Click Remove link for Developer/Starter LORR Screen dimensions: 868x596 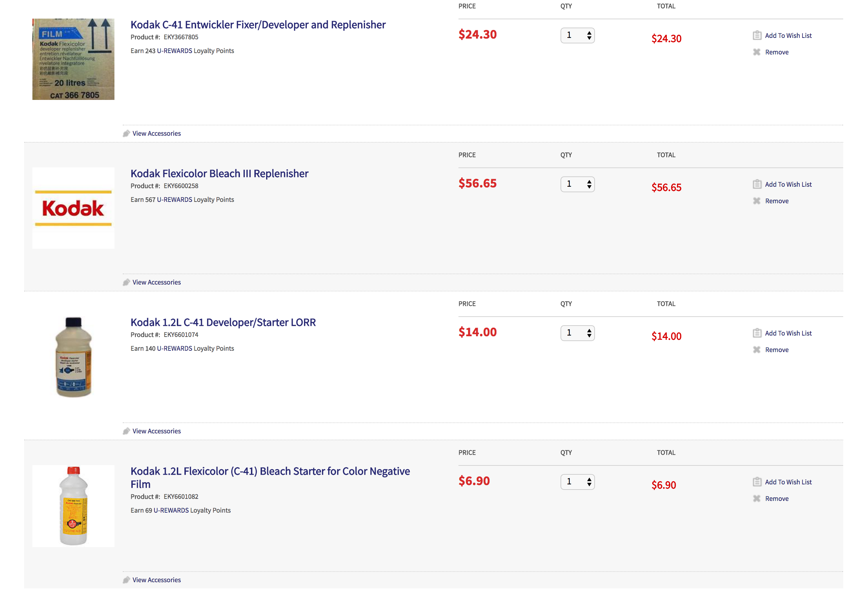(776, 350)
